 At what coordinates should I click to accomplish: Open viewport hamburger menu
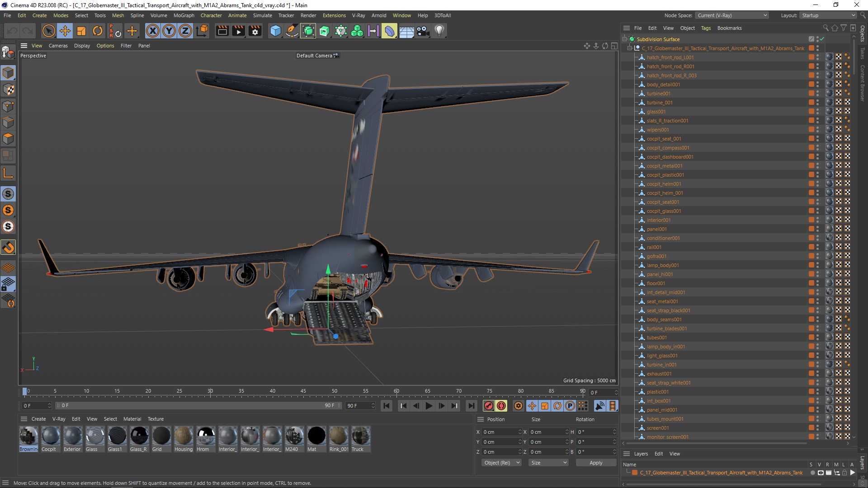24,46
